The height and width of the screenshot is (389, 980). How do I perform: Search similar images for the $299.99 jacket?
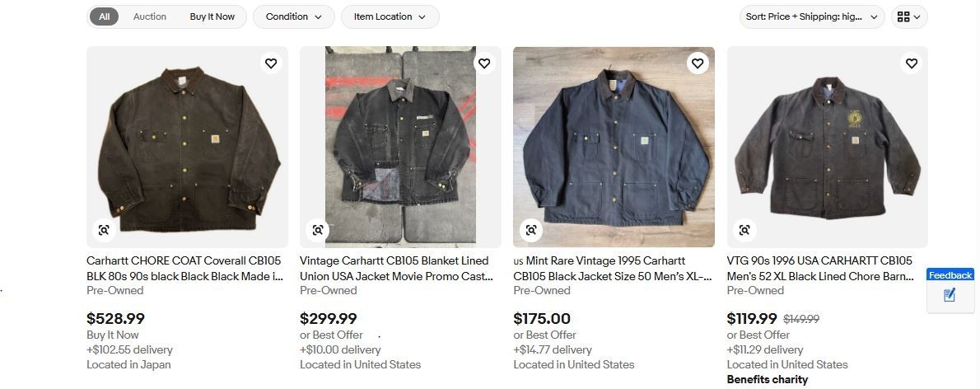click(x=318, y=230)
